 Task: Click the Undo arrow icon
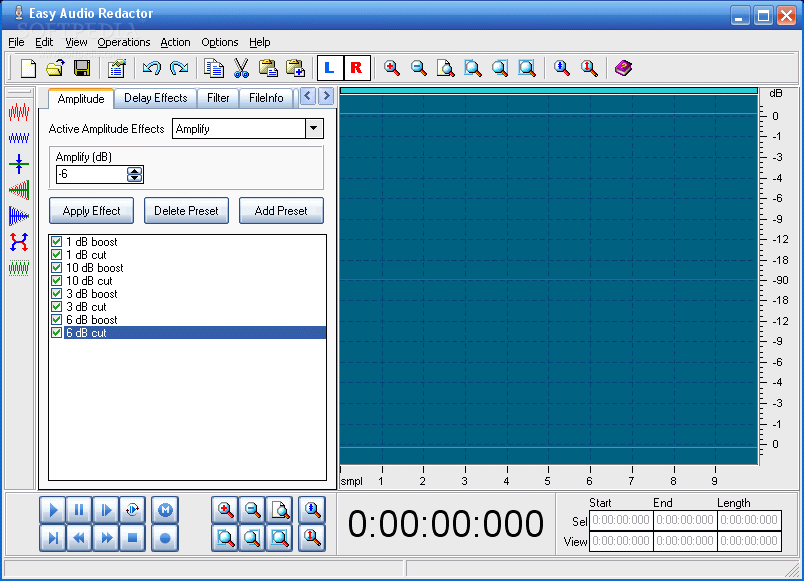tap(152, 68)
